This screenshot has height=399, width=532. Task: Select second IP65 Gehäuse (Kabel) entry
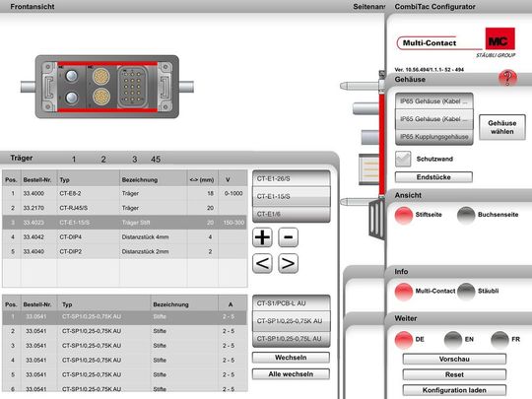433,119
